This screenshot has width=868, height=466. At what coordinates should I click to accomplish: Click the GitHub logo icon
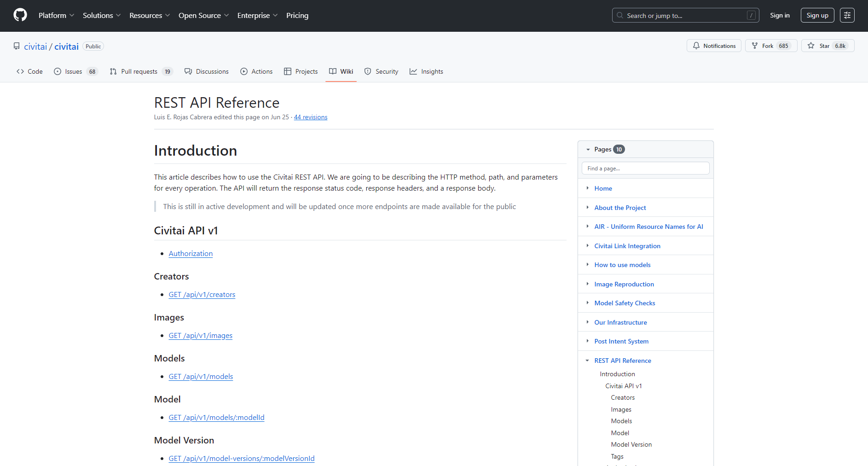click(x=20, y=15)
